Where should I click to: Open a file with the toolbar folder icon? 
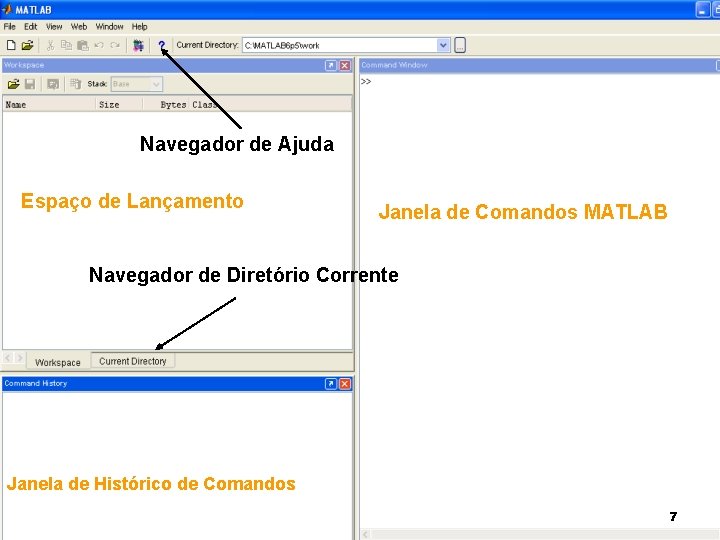28,45
